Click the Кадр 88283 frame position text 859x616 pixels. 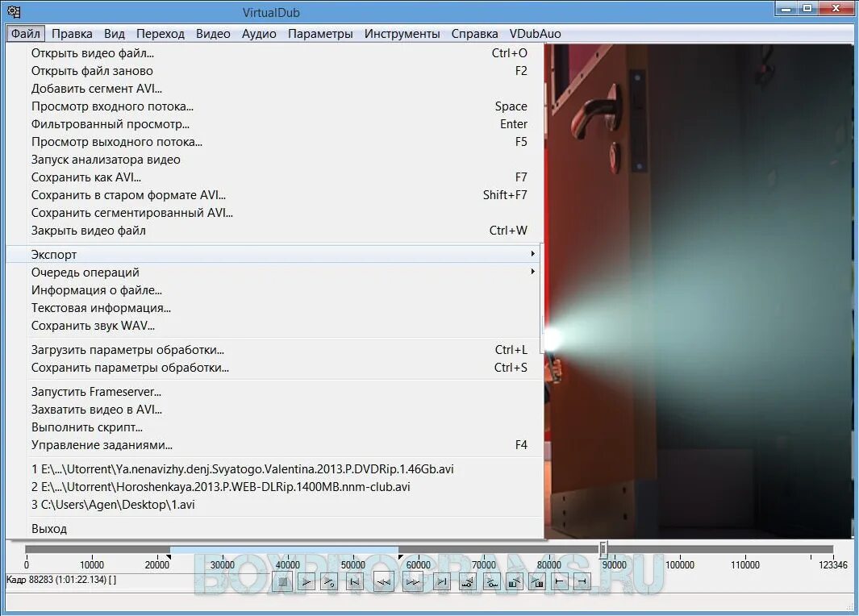[x=61, y=579]
